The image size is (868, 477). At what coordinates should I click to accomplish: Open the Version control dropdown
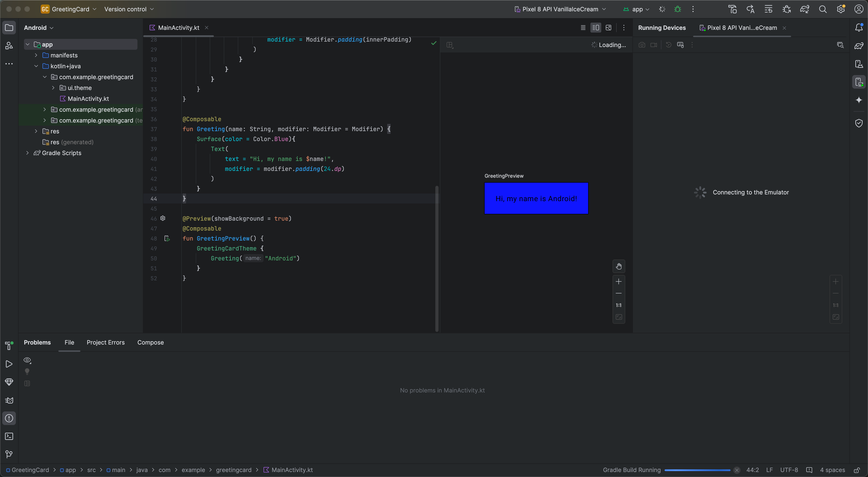(x=129, y=9)
